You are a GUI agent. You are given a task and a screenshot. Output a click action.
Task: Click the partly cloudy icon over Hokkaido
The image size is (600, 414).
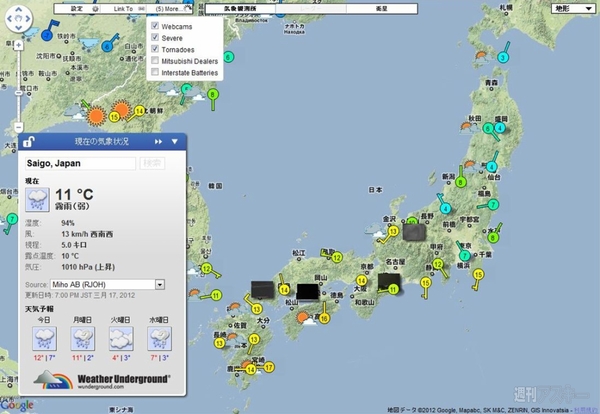click(x=482, y=57)
